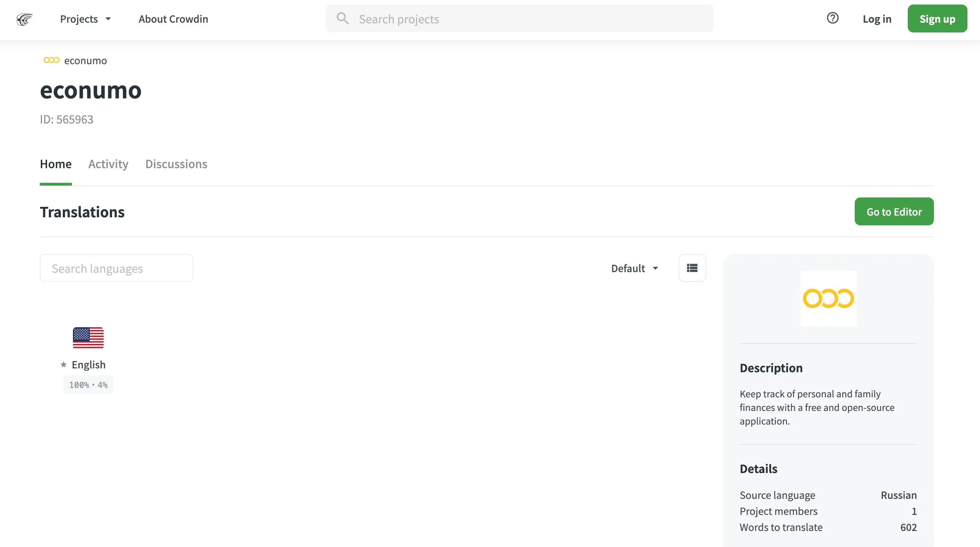Viewport: 980px width, 547px height.
Task: Open the About Crowdin link
Action: [x=173, y=19]
